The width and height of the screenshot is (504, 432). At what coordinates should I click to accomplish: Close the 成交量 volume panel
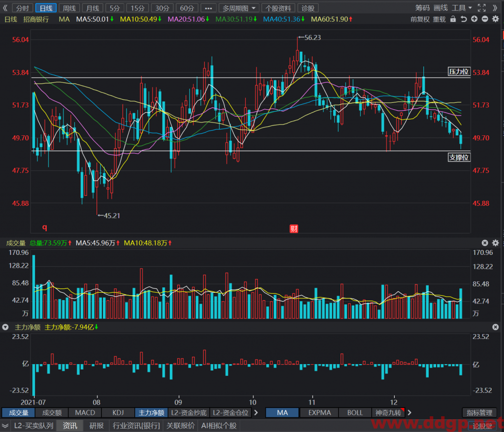(x=485, y=243)
